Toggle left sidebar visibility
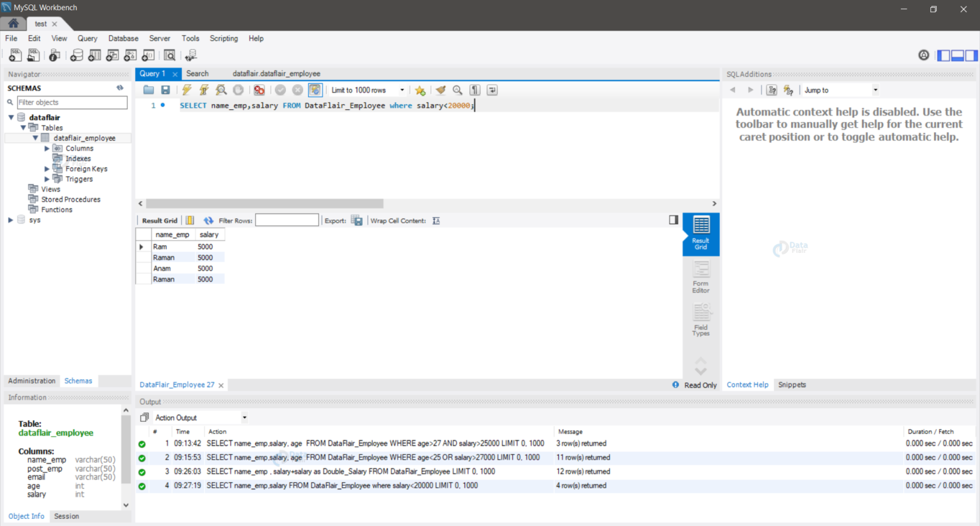The width and height of the screenshot is (980, 526). (944, 56)
